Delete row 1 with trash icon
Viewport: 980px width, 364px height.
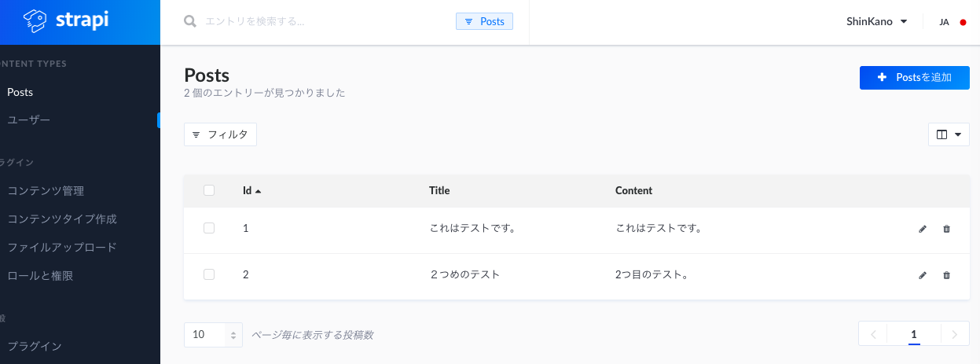(946, 229)
